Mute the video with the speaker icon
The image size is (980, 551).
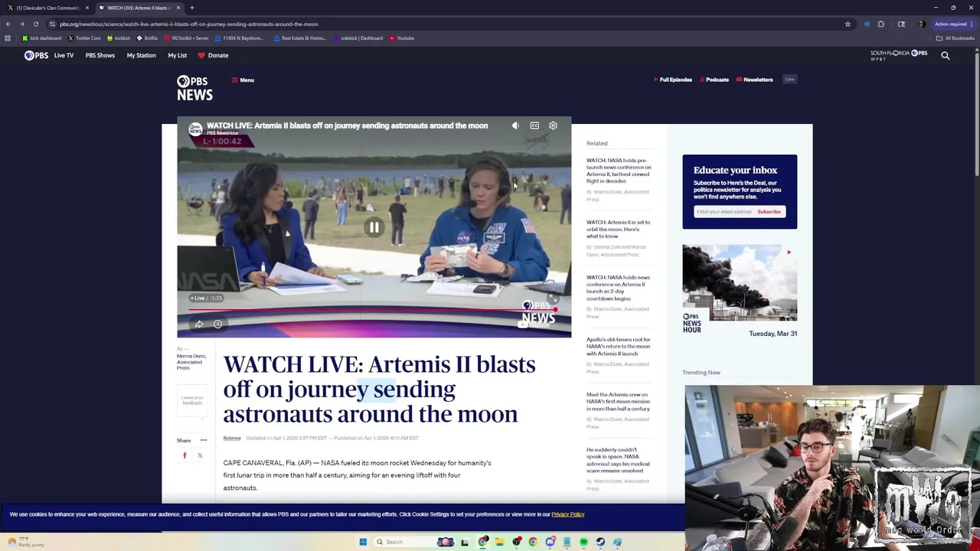point(515,126)
